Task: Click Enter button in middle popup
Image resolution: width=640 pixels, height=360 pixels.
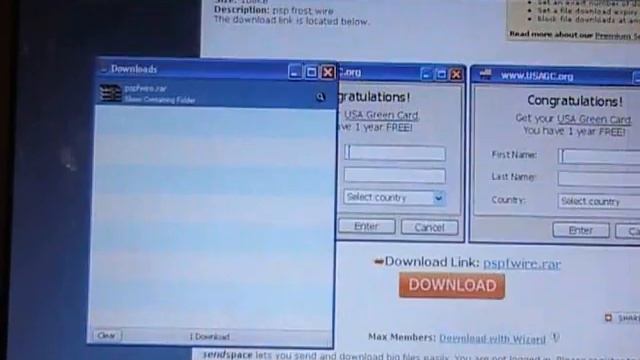Action: tap(367, 227)
